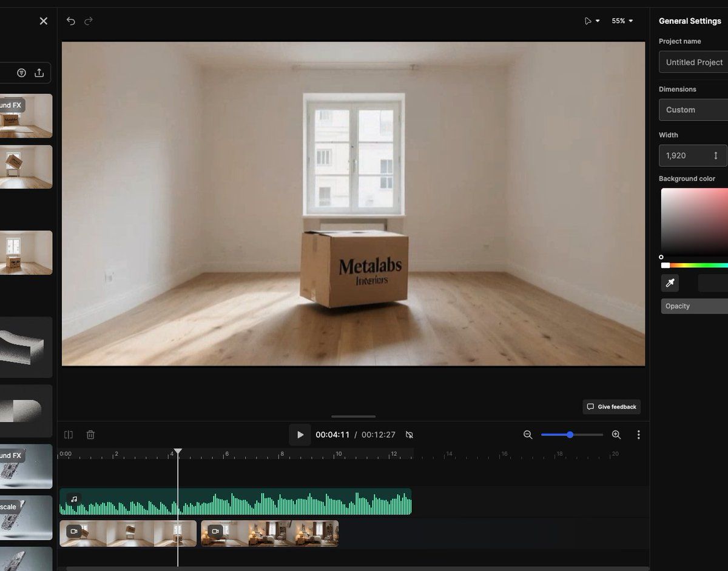Viewport: 728px width, 571px height.
Task: Open the filter icon in the asset search bar
Action: (x=22, y=73)
